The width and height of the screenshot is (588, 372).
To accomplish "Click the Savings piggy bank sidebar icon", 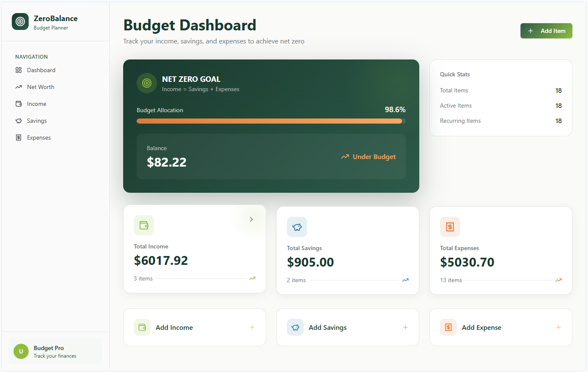I will pos(19,121).
